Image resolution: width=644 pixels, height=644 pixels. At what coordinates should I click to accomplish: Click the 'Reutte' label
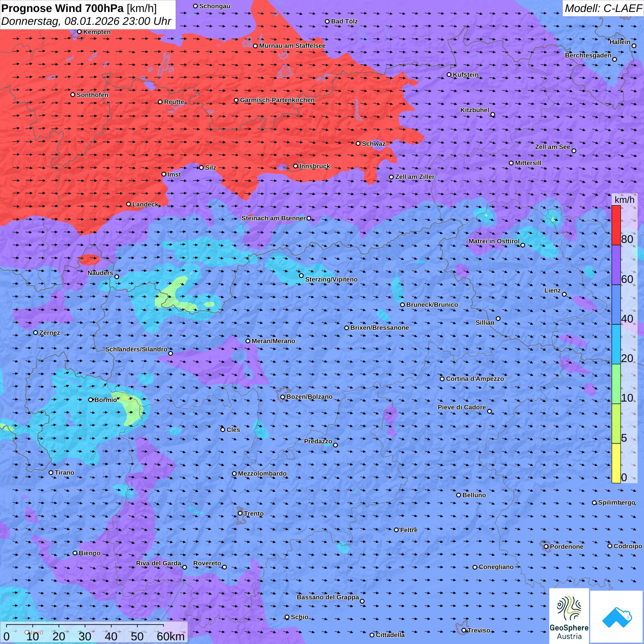click(174, 102)
